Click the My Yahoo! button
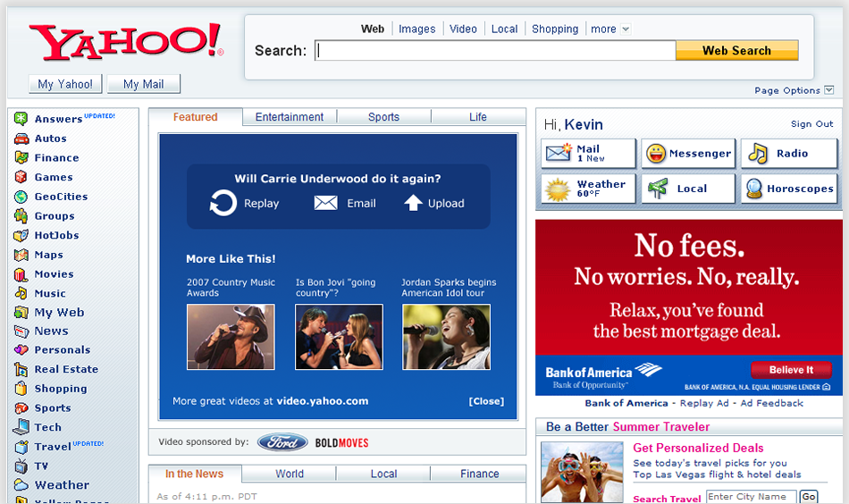Screen dimensions: 849x504 click(x=65, y=84)
